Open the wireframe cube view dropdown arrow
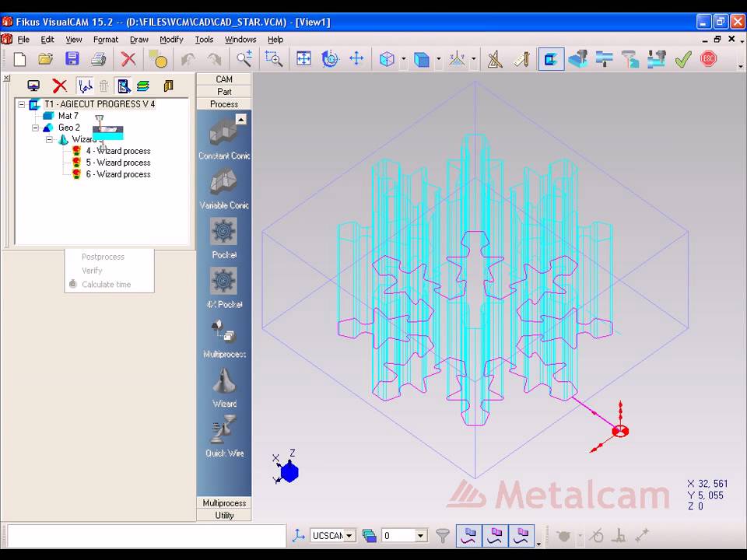Image resolution: width=747 pixels, height=560 pixels. (404, 60)
